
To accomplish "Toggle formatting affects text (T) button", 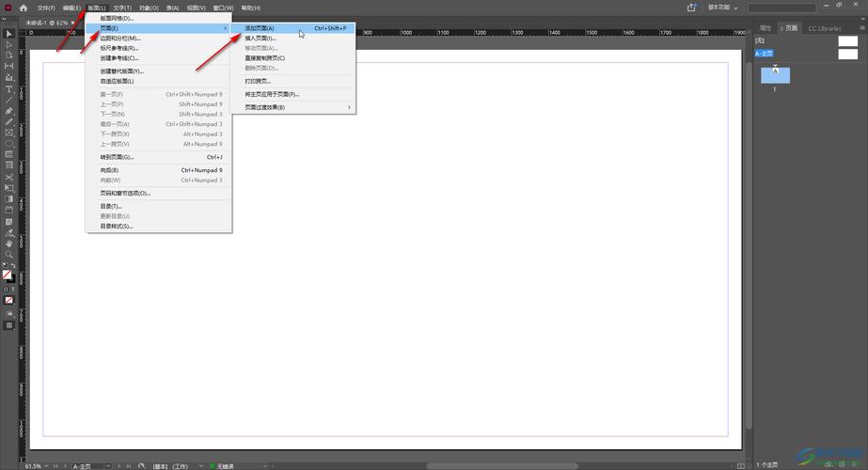I will coord(13,290).
